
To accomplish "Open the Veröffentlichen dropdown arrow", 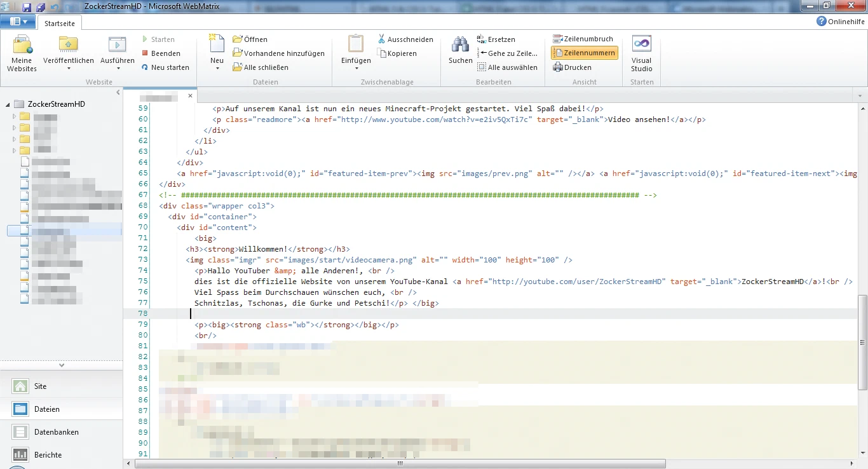I will tap(69, 69).
